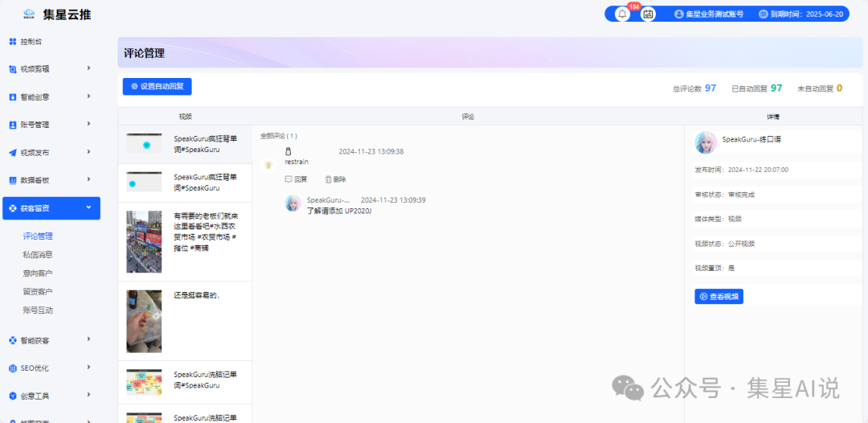Click comment timestamp 2024-11-23 13:09:38
The height and width of the screenshot is (423, 868).
click(x=371, y=152)
